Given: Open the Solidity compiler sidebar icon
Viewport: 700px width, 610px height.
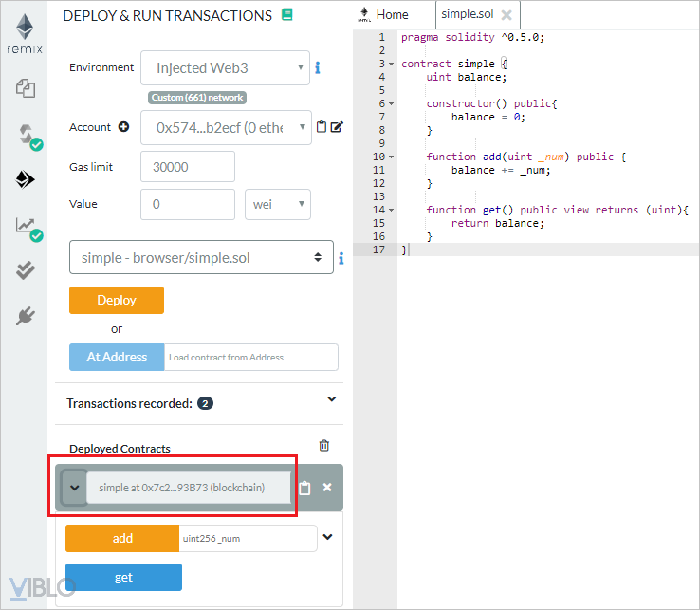Looking at the screenshot, I should pyautogui.click(x=28, y=137).
